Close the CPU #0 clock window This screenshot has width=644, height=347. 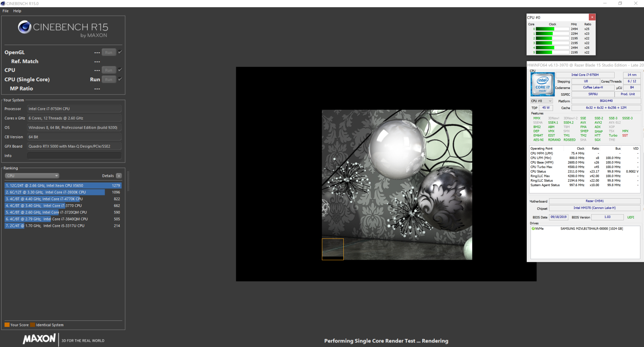tap(592, 17)
